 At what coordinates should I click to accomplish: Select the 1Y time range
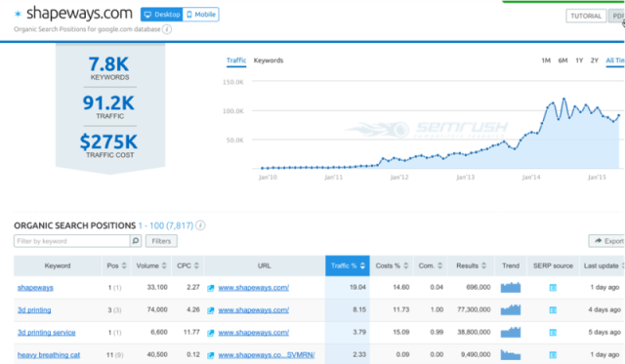click(x=579, y=61)
